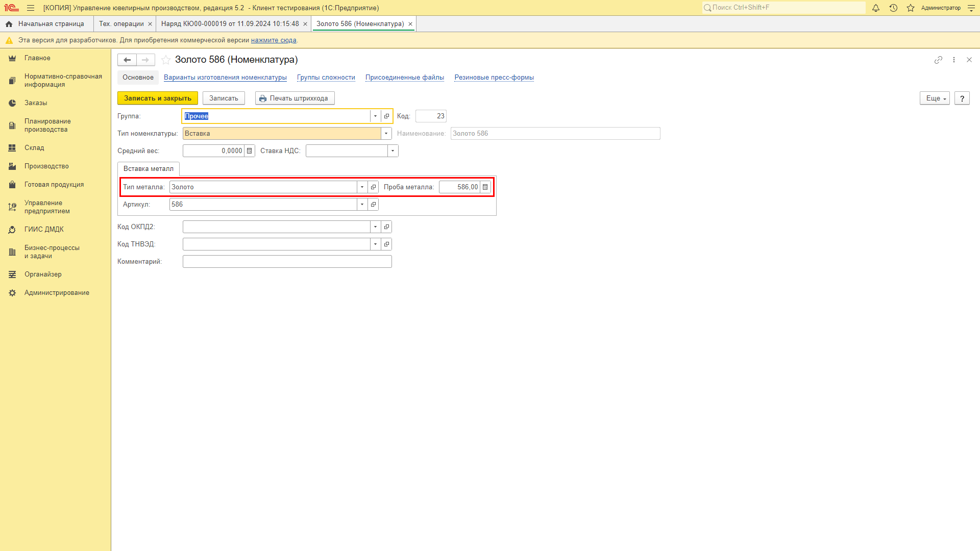Follow the нажмите сюда link
980x551 pixels.
click(274, 40)
